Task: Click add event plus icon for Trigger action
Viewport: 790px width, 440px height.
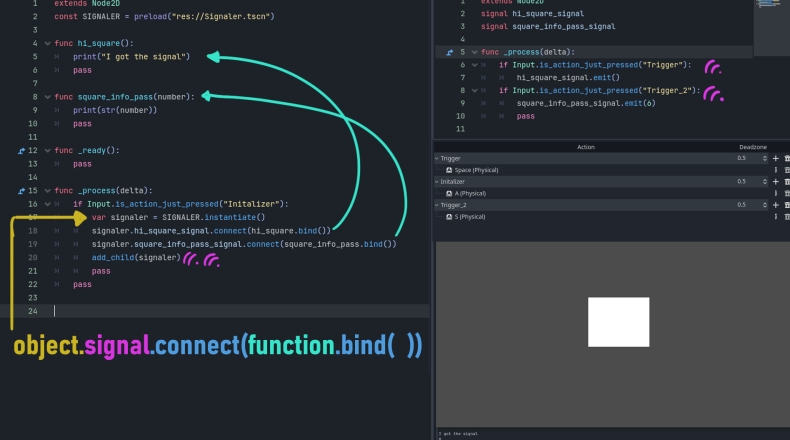Action: click(x=775, y=158)
